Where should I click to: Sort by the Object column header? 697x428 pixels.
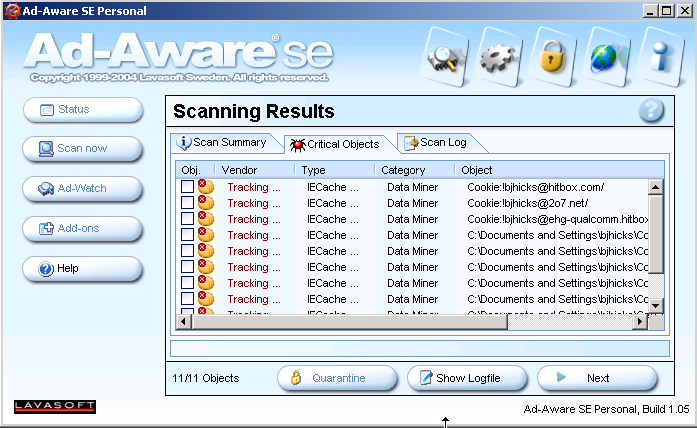click(x=559, y=170)
